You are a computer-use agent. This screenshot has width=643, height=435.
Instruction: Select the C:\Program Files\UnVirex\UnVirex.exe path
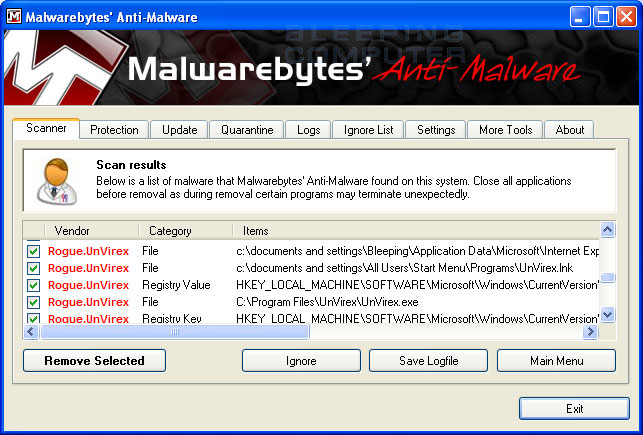click(x=327, y=302)
